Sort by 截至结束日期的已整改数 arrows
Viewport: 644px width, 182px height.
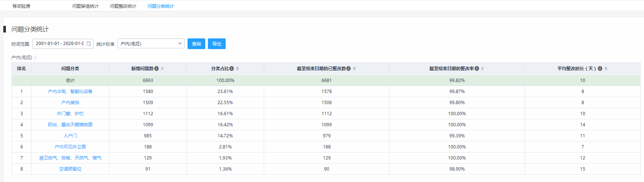click(x=354, y=69)
